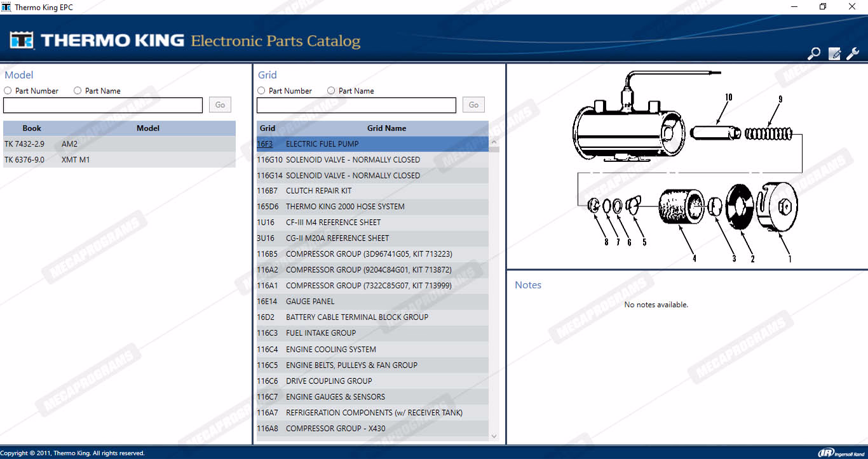868x459 pixels.
Task: Open the wrench settings icon
Action: coord(853,54)
